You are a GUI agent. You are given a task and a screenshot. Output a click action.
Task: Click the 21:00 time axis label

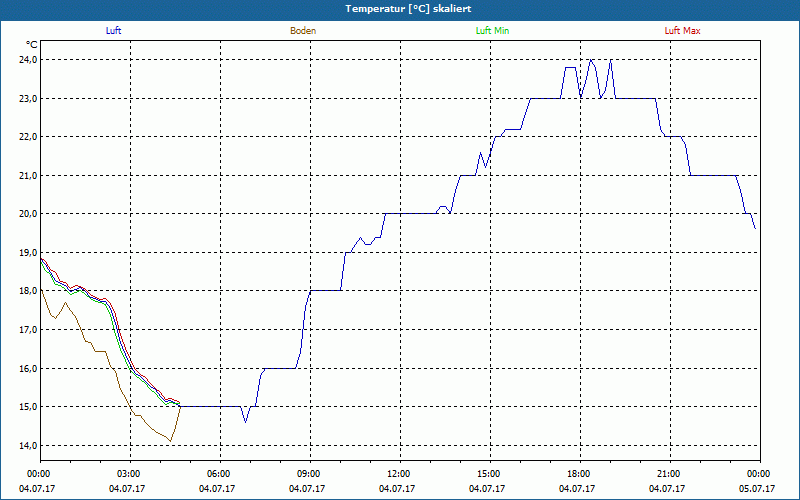(x=667, y=474)
